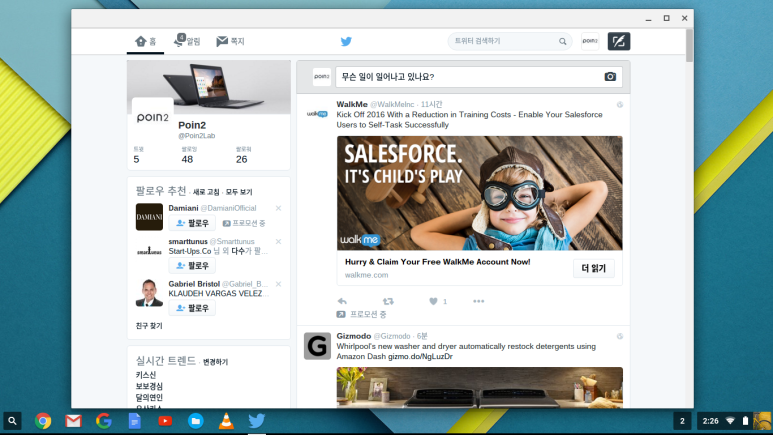Dismiss Damiani follow suggestion
773x435 pixels.
(279, 208)
